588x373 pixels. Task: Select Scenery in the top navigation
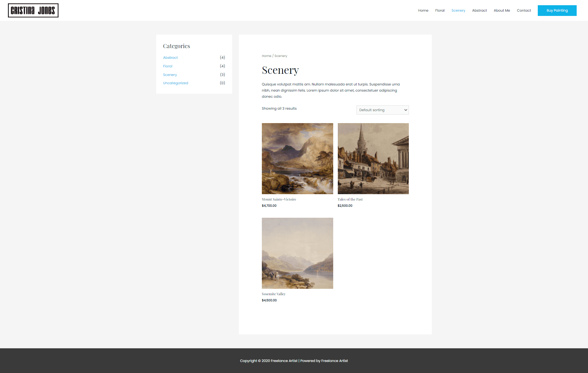458,10
